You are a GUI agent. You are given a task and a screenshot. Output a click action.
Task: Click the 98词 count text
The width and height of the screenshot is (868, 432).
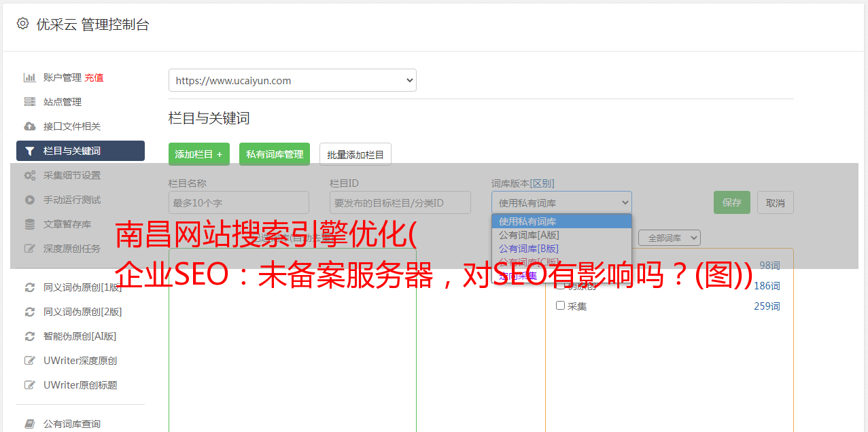click(x=769, y=266)
